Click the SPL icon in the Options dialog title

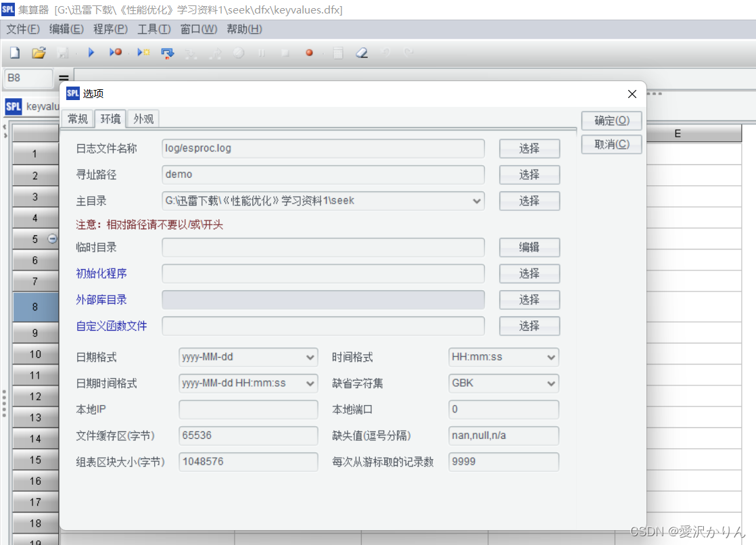(73, 93)
